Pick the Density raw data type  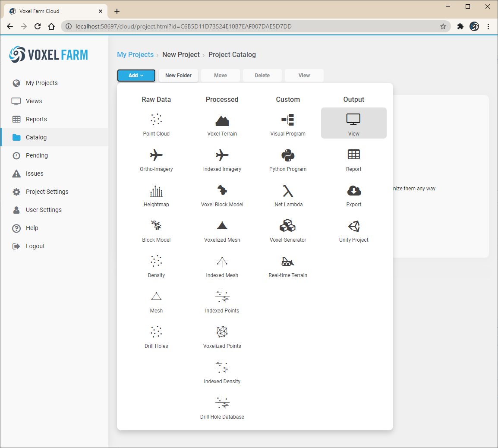tap(156, 266)
